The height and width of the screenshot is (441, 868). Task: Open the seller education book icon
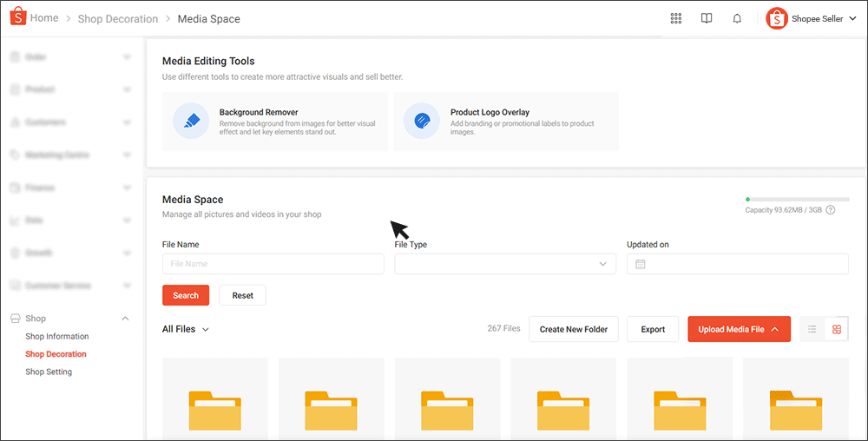coord(707,19)
